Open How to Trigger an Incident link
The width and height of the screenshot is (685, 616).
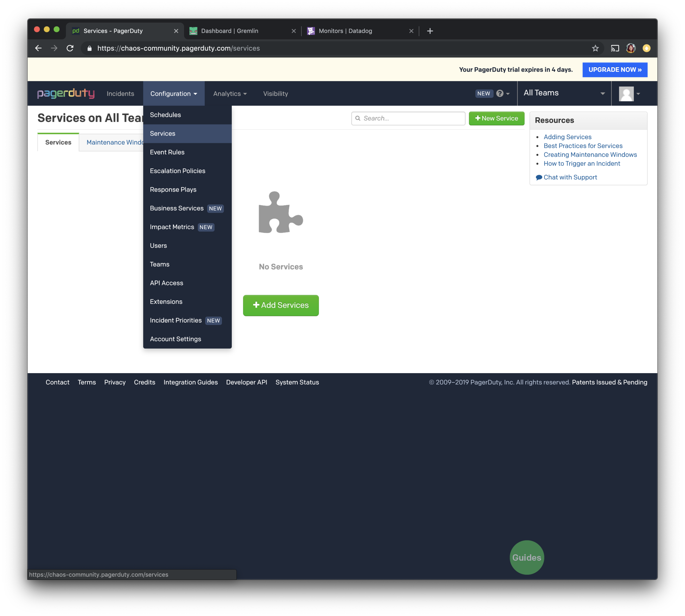click(582, 163)
